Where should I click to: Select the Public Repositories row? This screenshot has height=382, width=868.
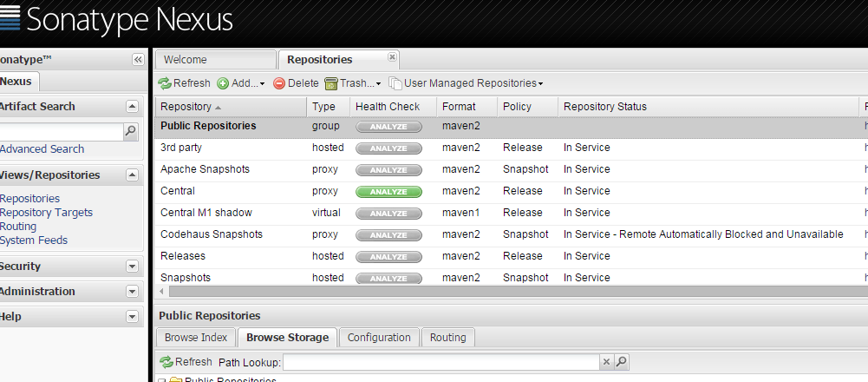tap(511, 127)
